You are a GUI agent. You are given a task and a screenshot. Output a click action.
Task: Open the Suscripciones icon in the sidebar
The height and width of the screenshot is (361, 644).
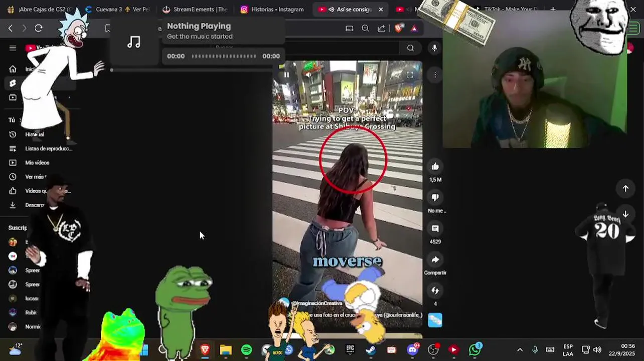point(13,97)
